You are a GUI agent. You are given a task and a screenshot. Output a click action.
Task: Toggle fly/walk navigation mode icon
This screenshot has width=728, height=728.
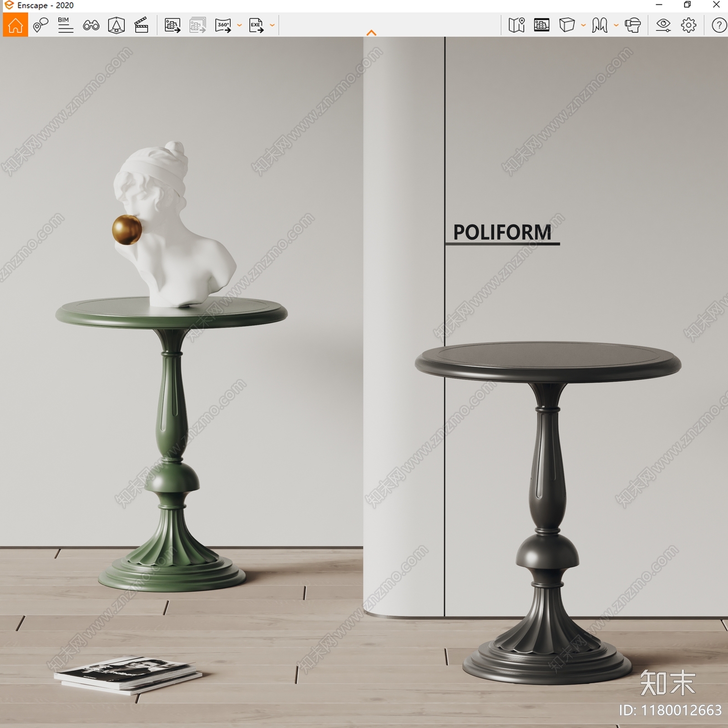click(600, 25)
